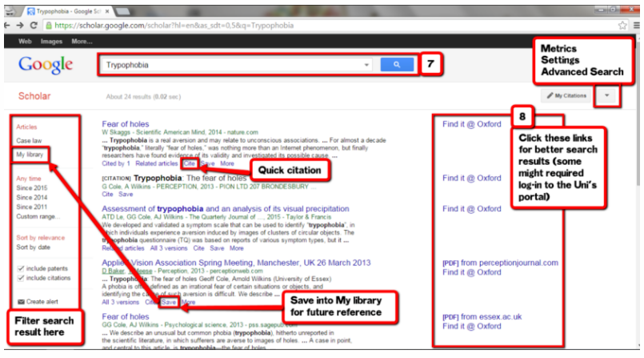Click Save under Assessment of trypophobia result
Viewport: 644px width, 358px height.
point(217,248)
